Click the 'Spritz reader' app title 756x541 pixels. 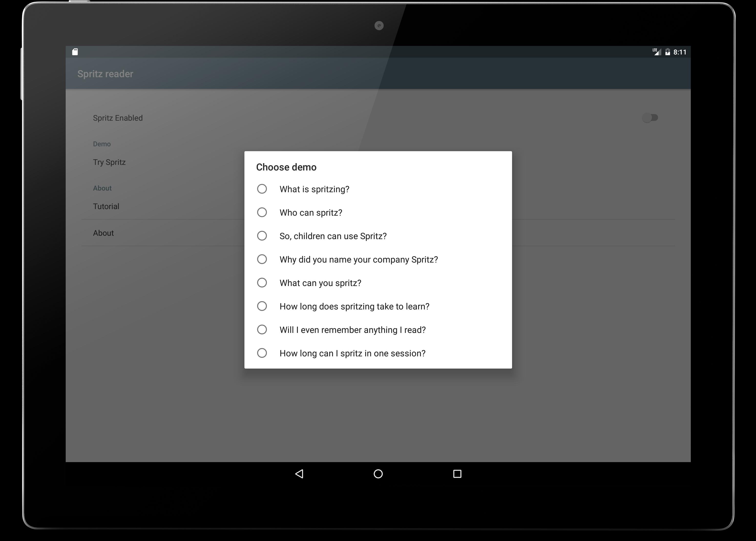point(105,74)
